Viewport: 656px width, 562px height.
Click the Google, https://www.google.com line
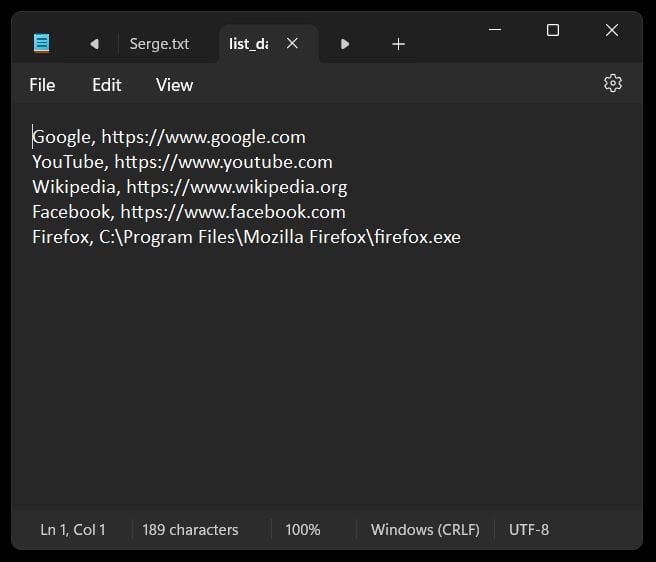click(x=169, y=137)
